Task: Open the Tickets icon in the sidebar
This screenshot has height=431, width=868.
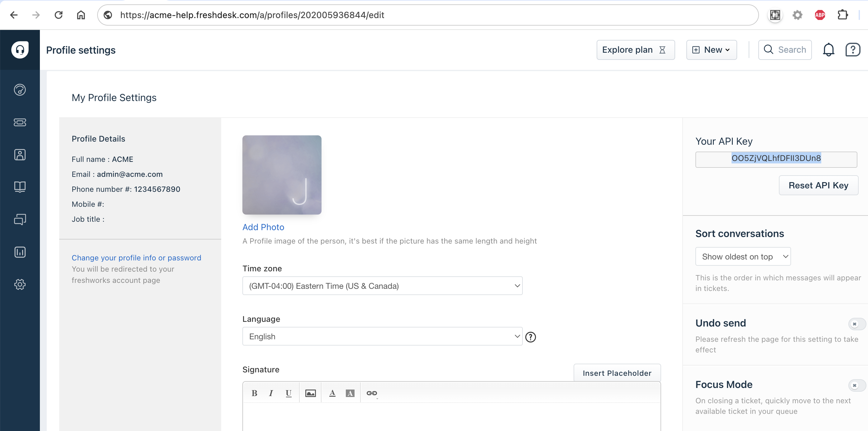Action: pos(20,122)
